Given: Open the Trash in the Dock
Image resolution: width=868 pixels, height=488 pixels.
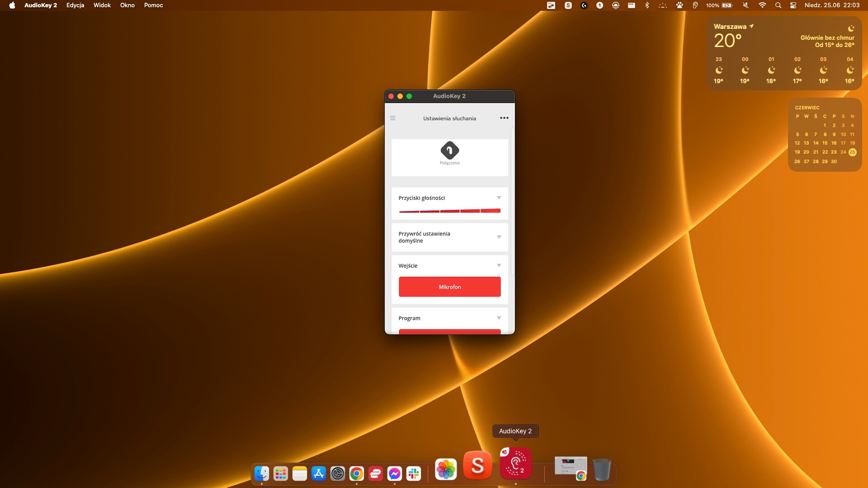Looking at the screenshot, I should point(602,469).
